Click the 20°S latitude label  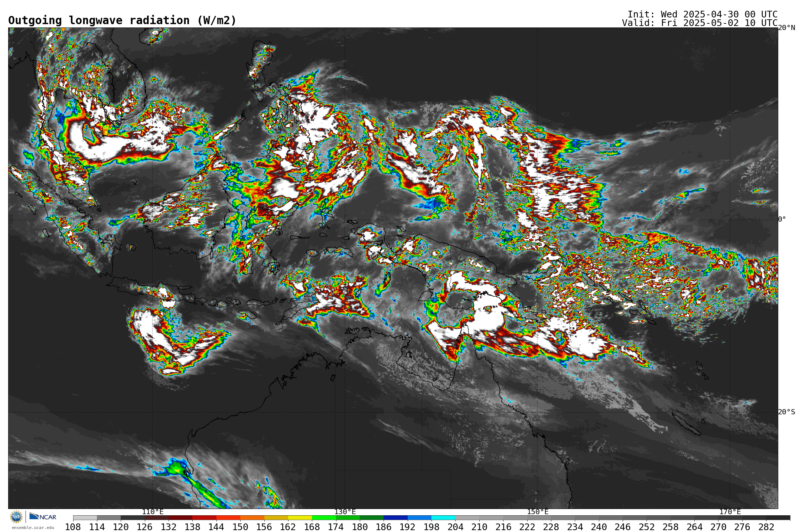click(x=787, y=412)
